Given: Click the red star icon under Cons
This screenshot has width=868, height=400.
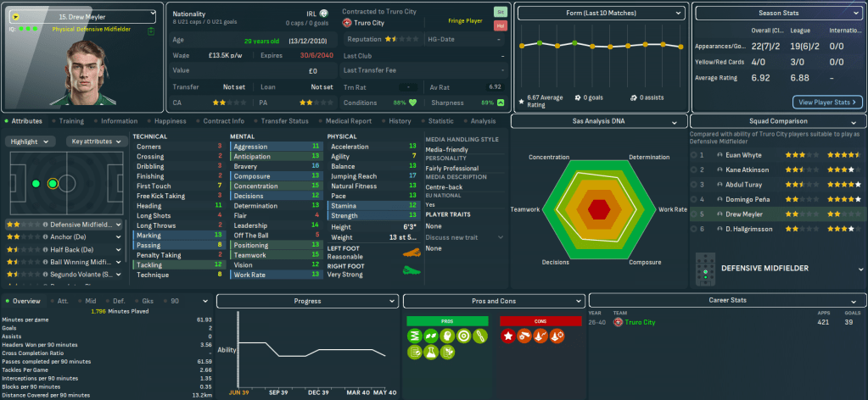Looking at the screenshot, I should (x=509, y=336).
